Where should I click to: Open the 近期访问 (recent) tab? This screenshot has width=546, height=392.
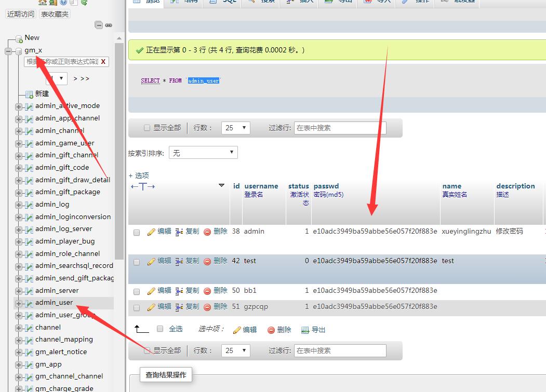click(21, 14)
